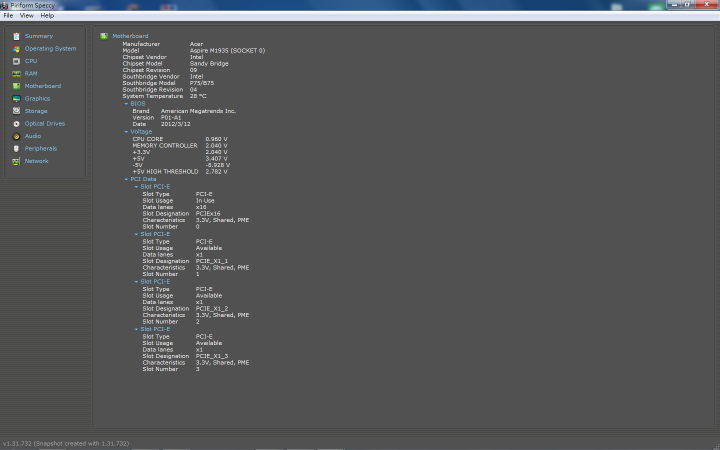Click BIOS date value 2012/3/12
720x450 pixels.
point(175,124)
